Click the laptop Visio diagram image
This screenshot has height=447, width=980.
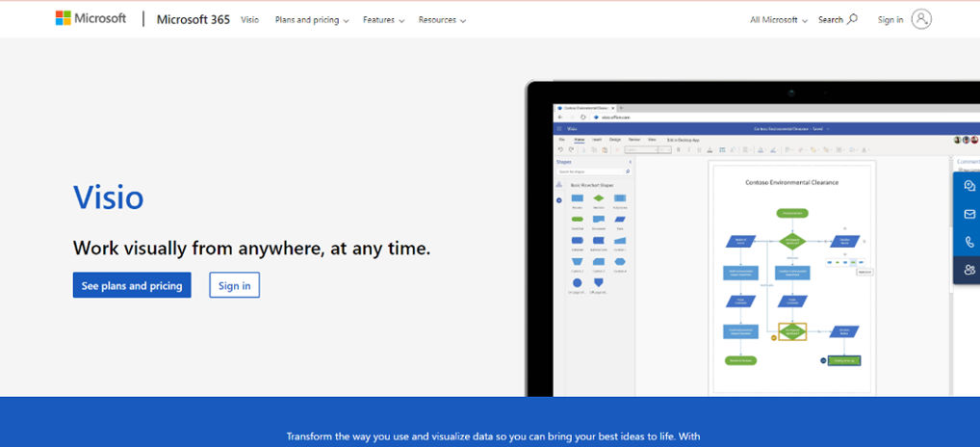point(753,239)
